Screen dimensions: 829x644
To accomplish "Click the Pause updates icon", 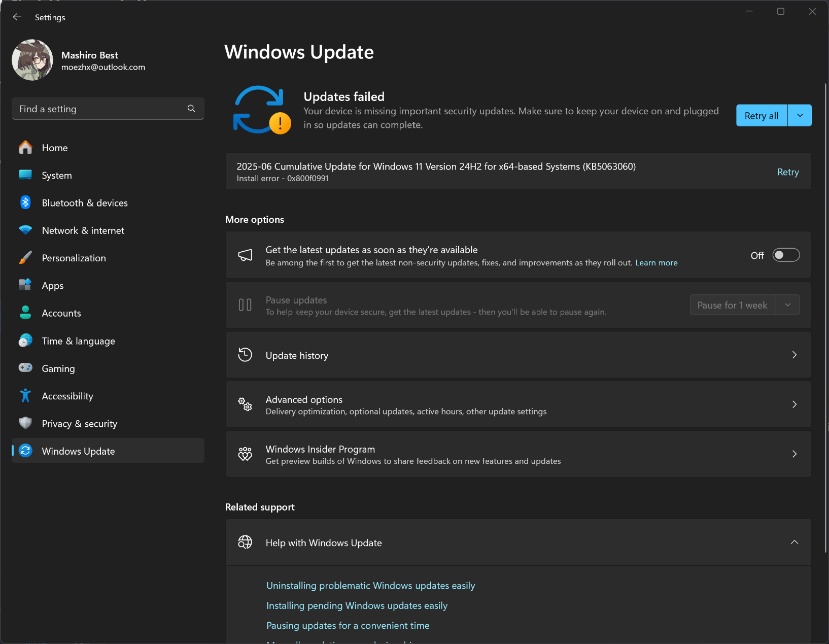I will (x=245, y=304).
